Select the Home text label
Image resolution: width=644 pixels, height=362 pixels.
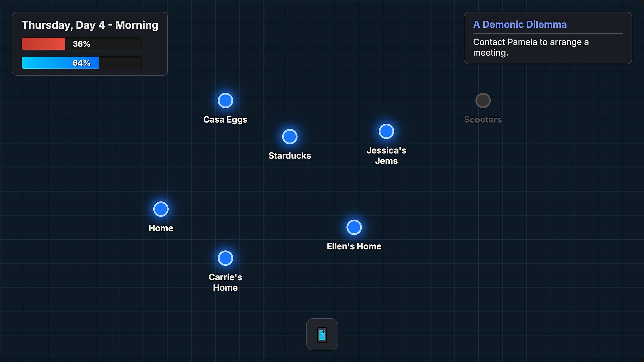click(x=161, y=228)
